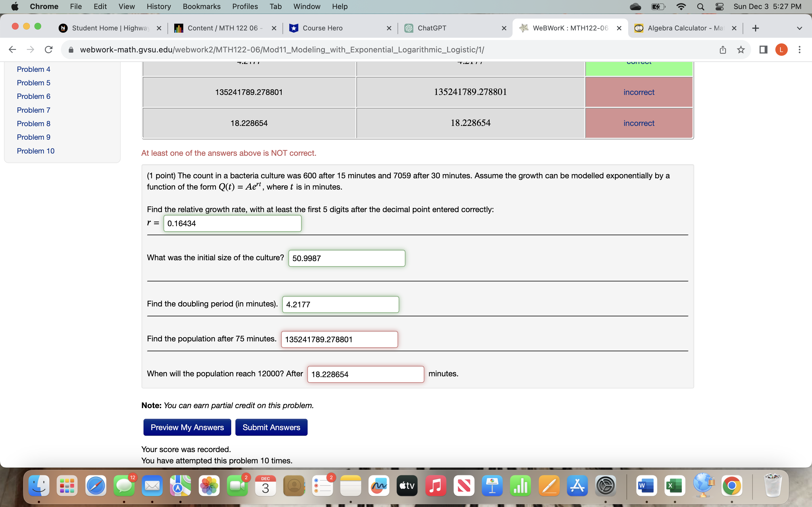Bookmark this page with star icon
812x507 pixels.
coord(741,50)
